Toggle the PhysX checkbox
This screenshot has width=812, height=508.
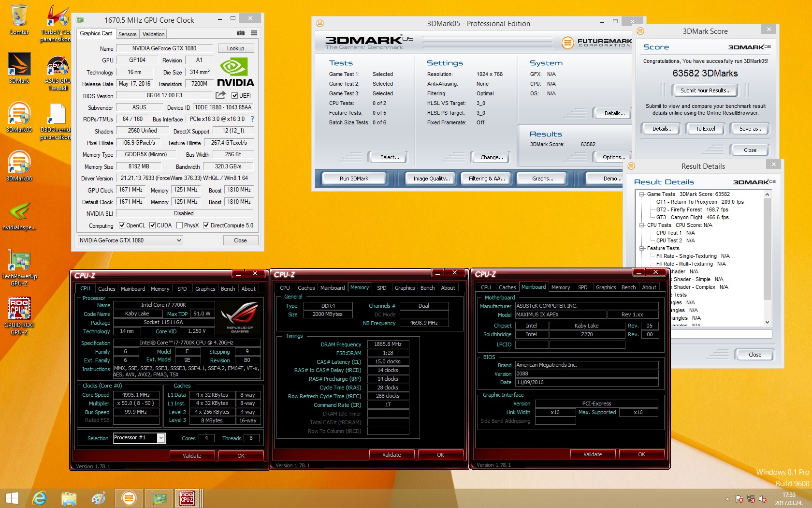coord(180,225)
